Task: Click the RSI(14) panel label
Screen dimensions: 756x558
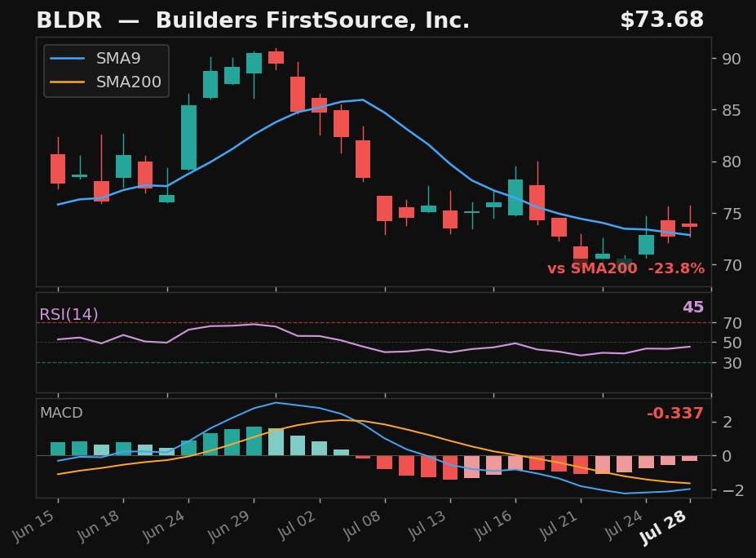Action: click(x=69, y=314)
